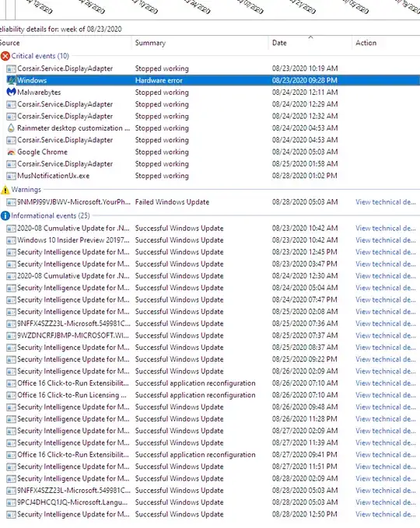Click the Malwarebytes icon in critical events

(11, 92)
